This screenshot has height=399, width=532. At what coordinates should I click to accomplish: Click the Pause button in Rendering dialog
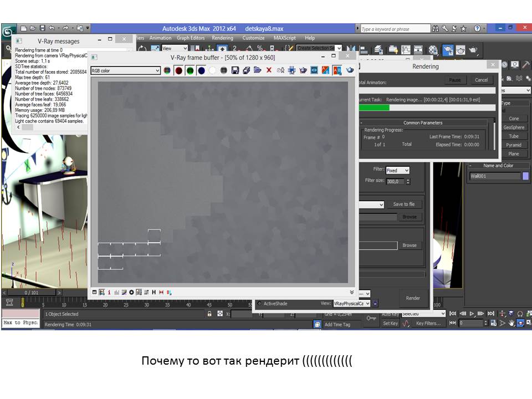coord(454,80)
